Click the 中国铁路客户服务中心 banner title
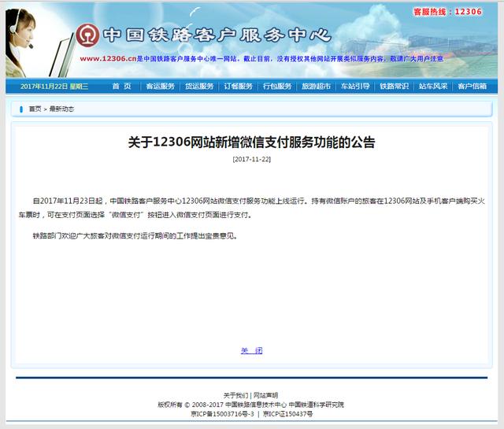Viewport: 504px width, 429px height. coord(217,35)
